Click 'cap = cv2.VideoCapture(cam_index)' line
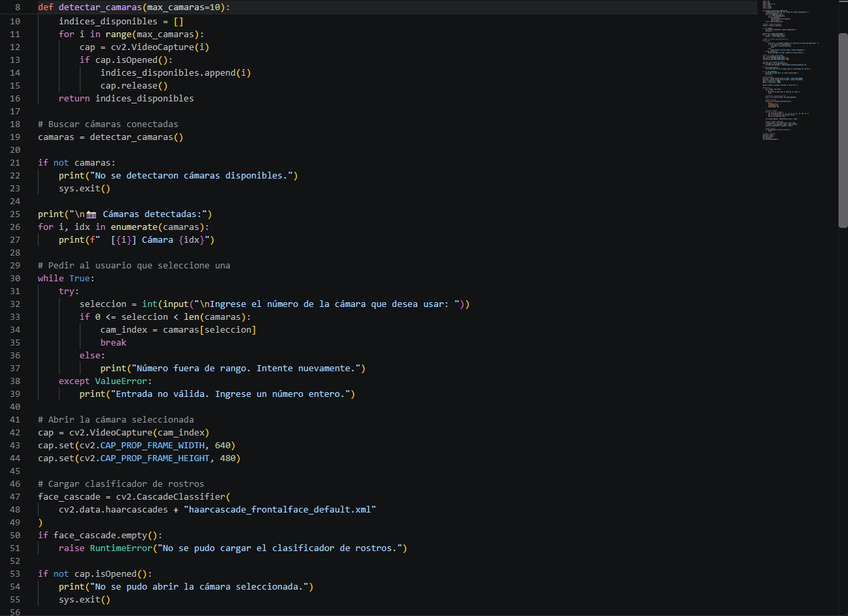Screen dimensions: 848x616 [124, 432]
